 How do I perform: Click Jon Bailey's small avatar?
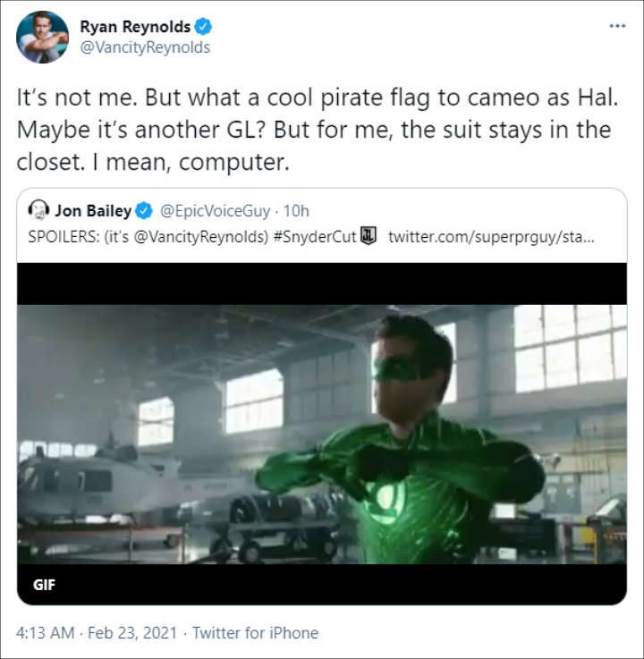(x=38, y=210)
